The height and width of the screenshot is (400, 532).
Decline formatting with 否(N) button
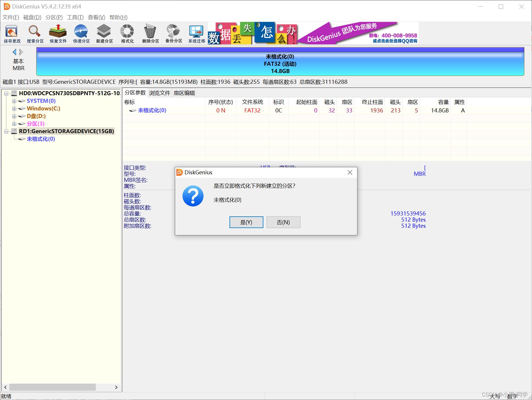[283, 222]
